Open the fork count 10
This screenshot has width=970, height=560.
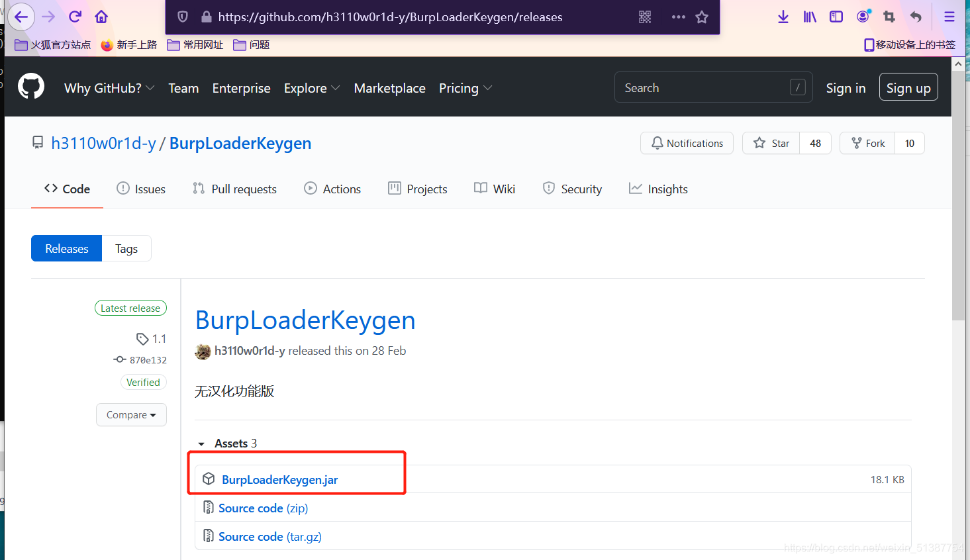coord(910,143)
